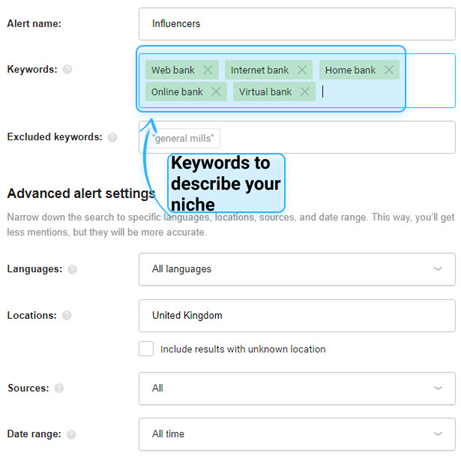Screen dimensions: 461x456
Task: Open help icon next to Keywords label
Action: (67, 69)
